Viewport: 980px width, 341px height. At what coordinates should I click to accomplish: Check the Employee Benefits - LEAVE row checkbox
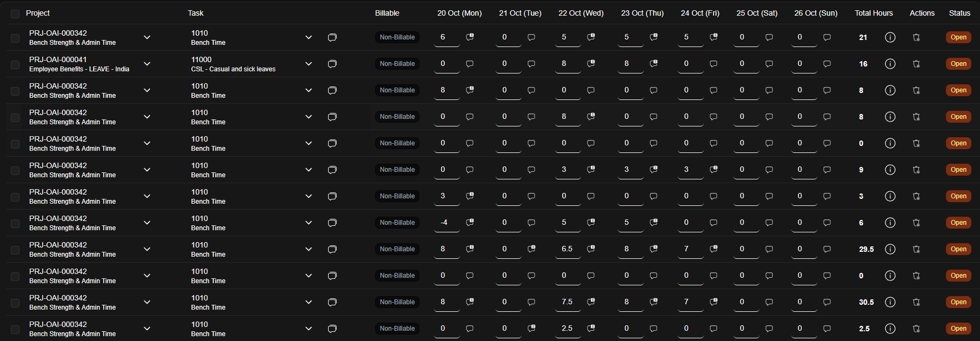[15, 64]
